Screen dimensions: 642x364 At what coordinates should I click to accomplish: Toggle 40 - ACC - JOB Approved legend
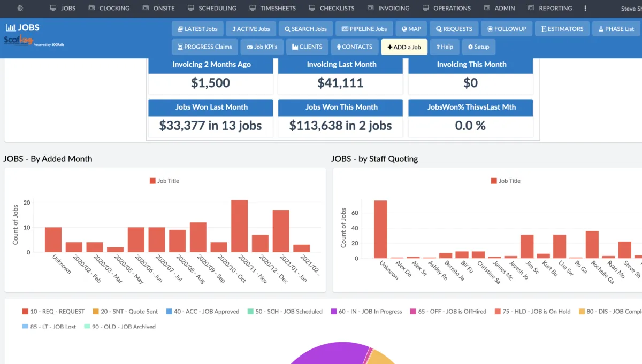point(203,311)
